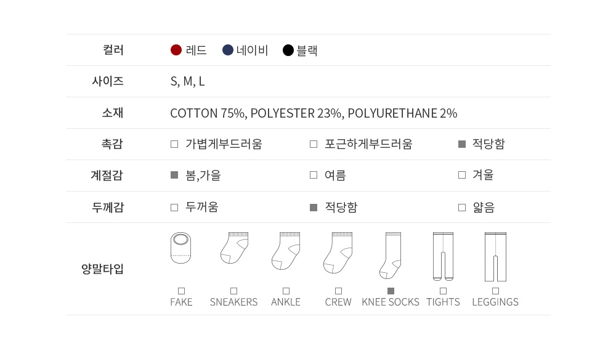Click the knee socks illustration
This screenshot has height=364, width=616.
pyautogui.click(x=391, y=256)
